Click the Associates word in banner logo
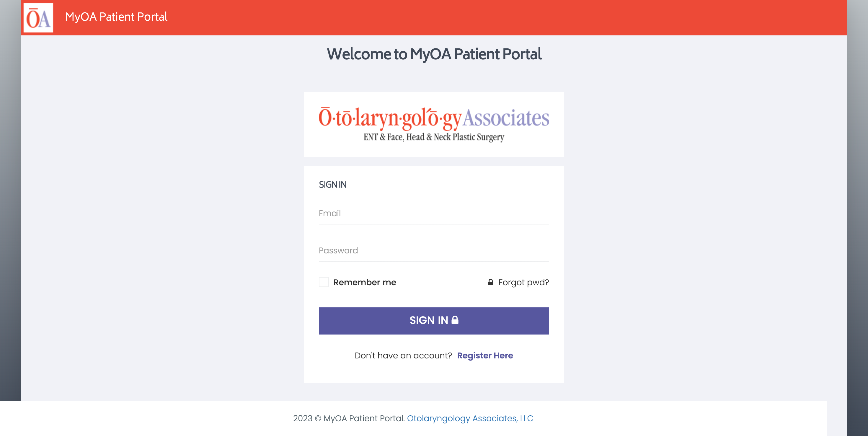Screen dimensions: 868x436 pyautogui.click(x=505, y=118)
